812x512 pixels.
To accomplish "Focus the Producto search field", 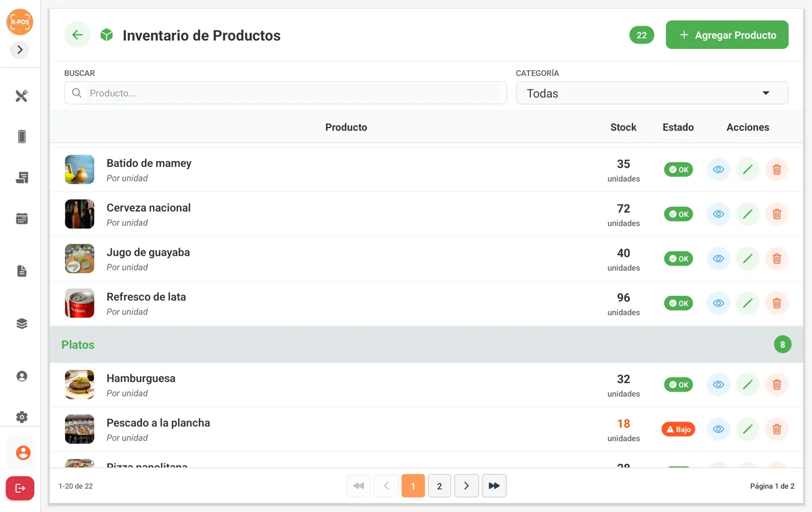I will point(285,93).
